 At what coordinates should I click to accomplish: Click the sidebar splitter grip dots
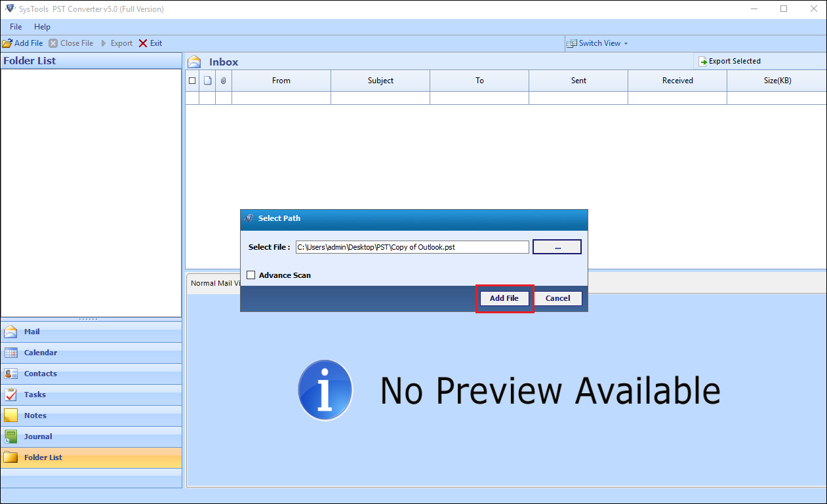(x=88, y=319)
